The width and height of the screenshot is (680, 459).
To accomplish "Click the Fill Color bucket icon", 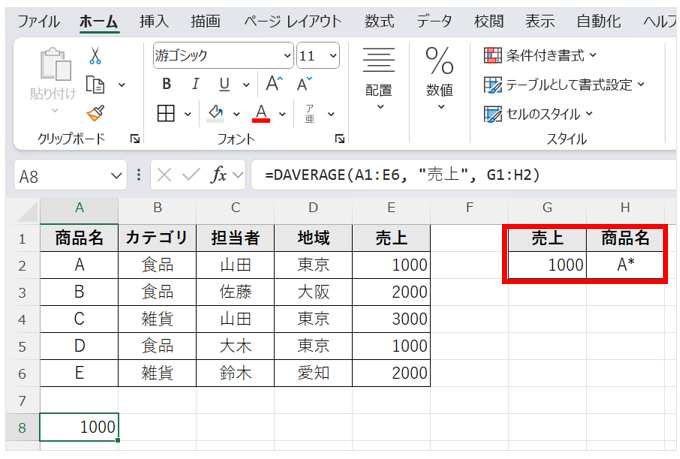I will click(216, 114).
